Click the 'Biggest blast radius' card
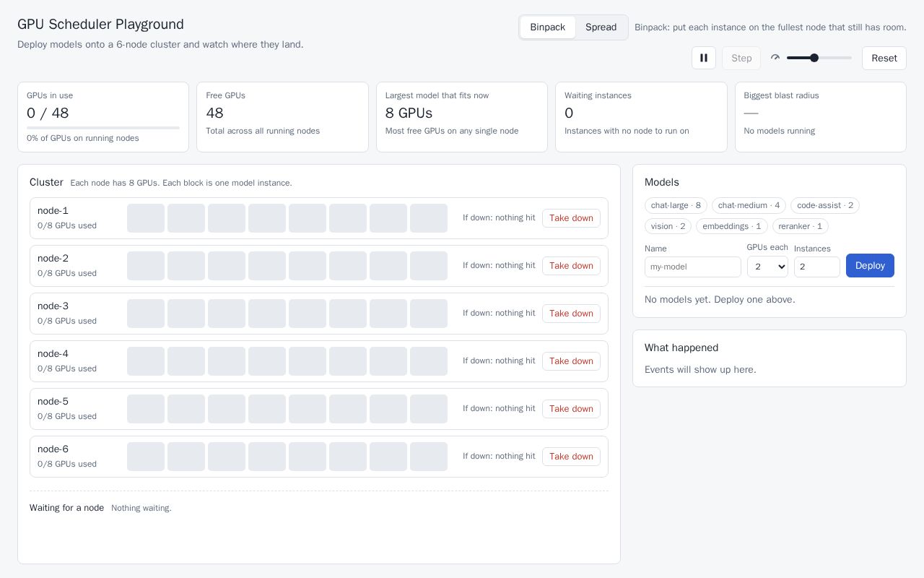Viewport: 924px width, 578px height. pos(821,117)
